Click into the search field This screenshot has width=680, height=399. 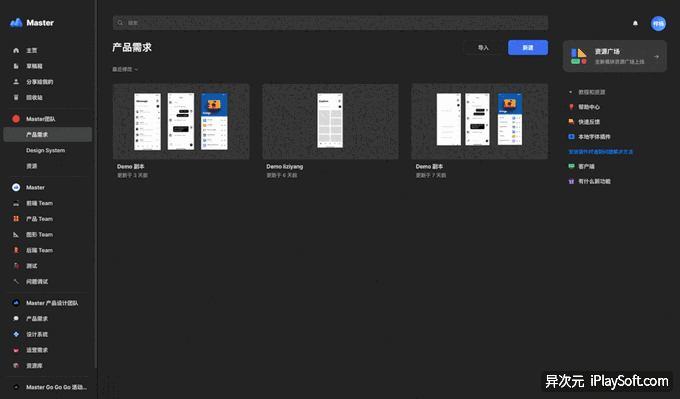[330, 23]
